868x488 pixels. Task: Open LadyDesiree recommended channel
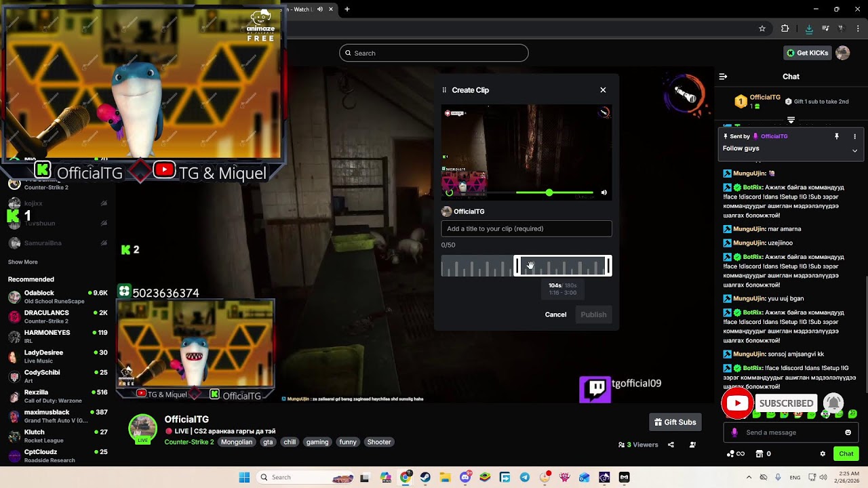point(58,357)
